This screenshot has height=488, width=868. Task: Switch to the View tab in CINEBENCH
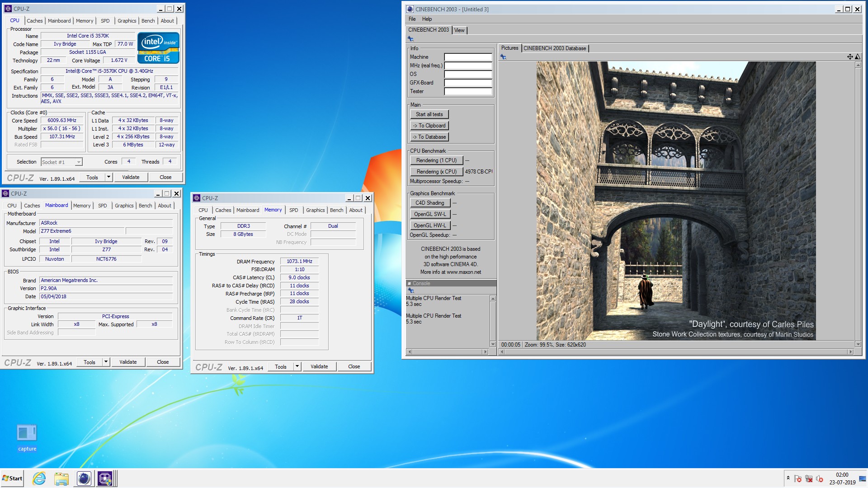[x=459, y=30]
